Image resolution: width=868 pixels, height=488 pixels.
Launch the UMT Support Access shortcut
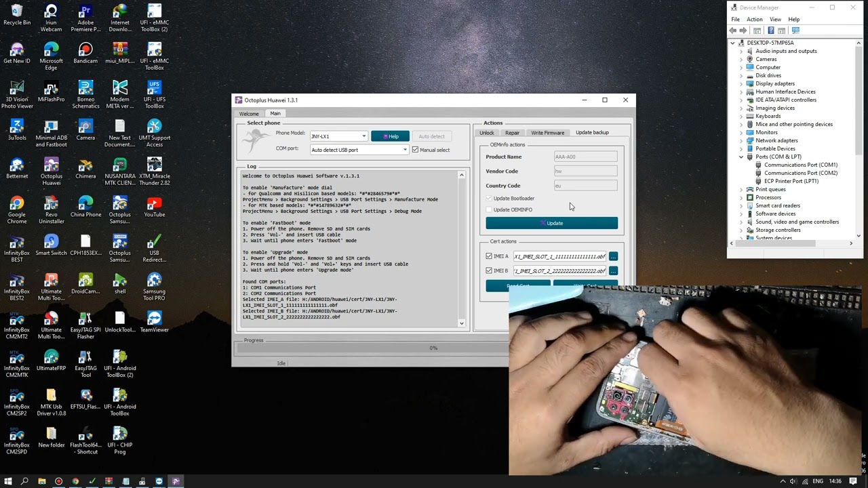[x=154, y=134]
